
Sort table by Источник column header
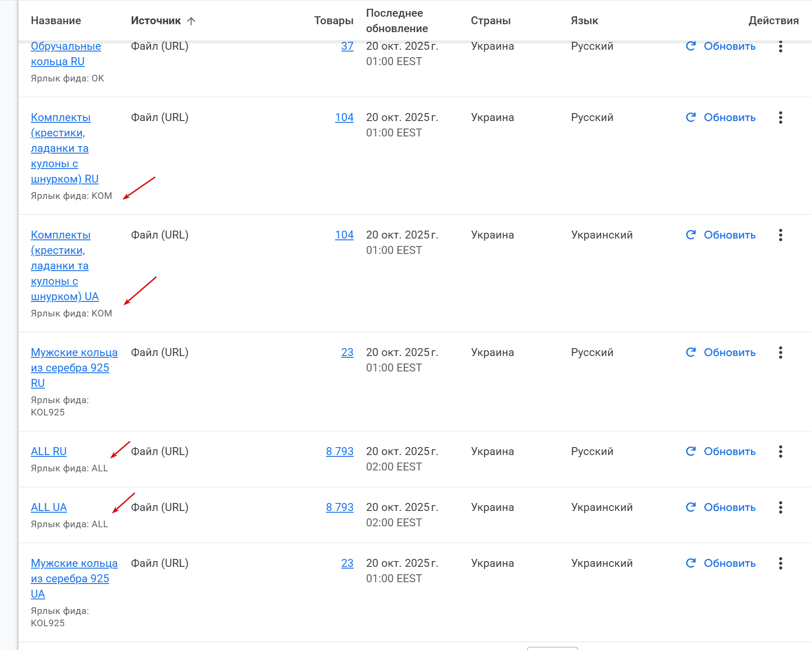tap(156, 21)
